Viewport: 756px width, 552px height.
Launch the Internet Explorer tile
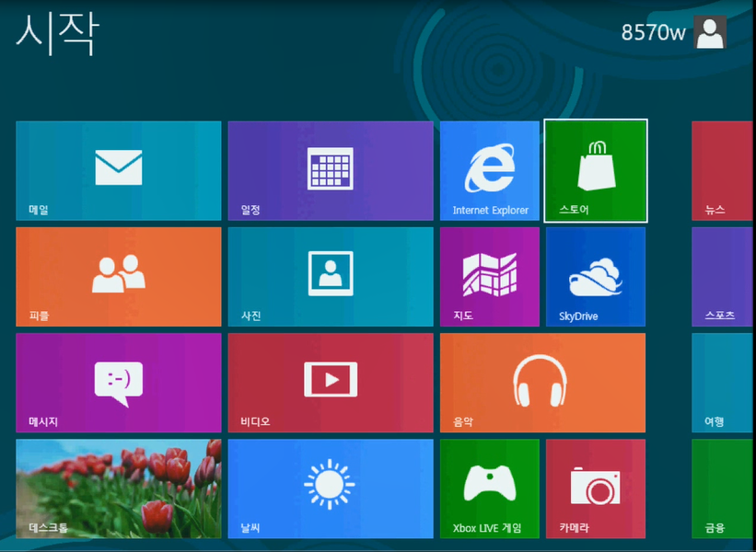click(490, 171)
